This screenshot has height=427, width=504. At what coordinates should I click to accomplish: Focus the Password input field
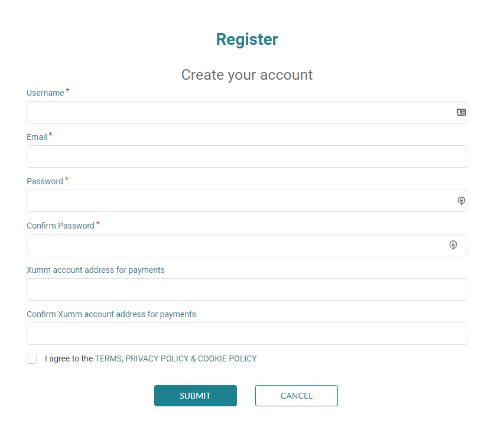[247, 201]
